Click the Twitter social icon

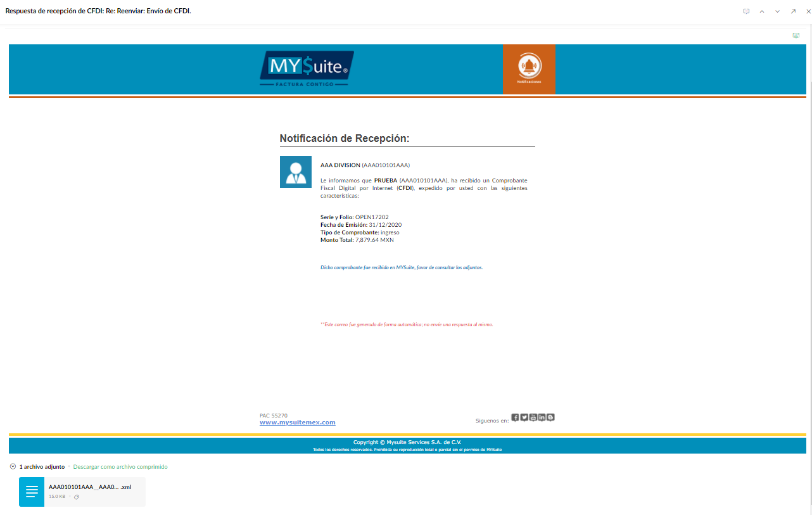pos(524,417)
